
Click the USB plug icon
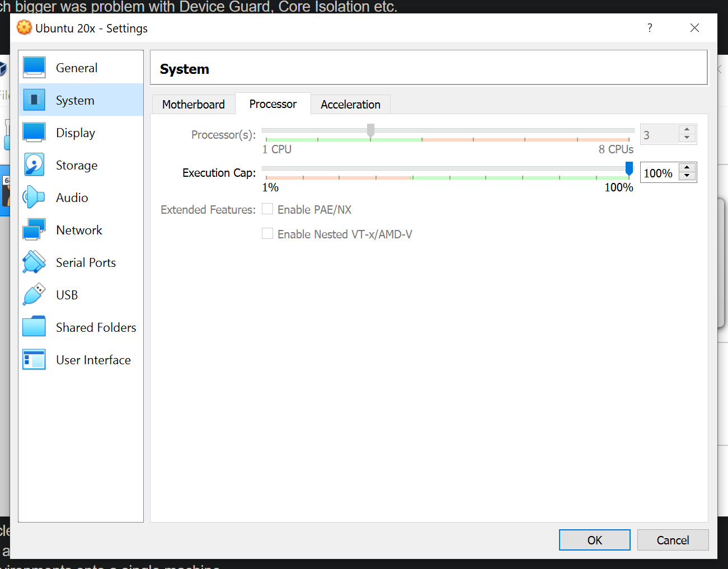[x=34, y=295]
